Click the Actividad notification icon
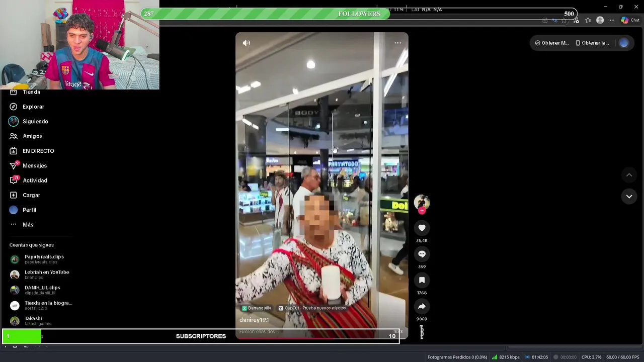The width and height of the screenshot is (644, 362). coord(14,180)
